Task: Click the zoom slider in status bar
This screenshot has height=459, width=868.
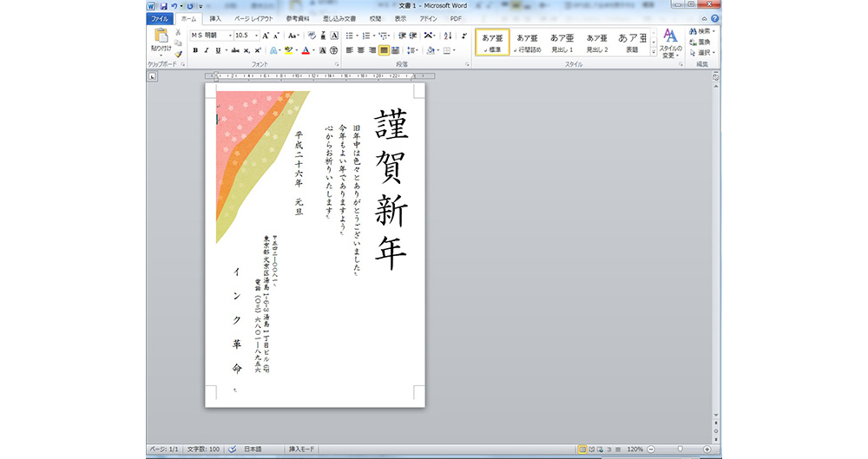Action: (x=680, y=449)
